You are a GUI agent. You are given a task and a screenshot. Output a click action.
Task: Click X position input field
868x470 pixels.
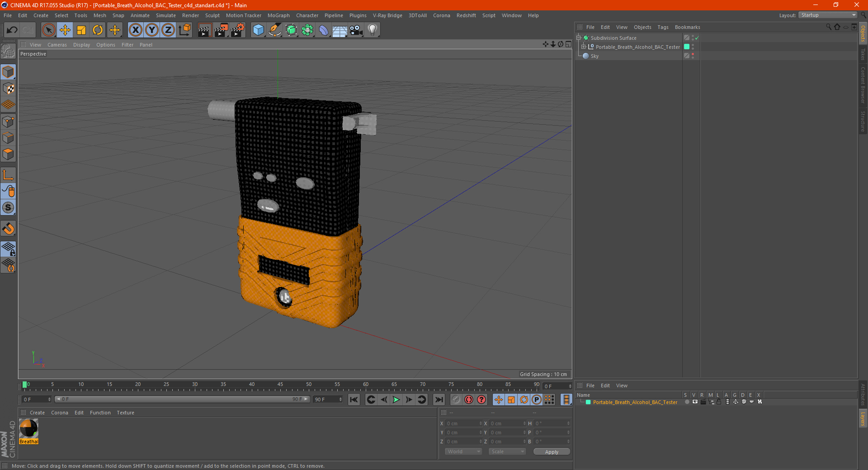(464, 423)
